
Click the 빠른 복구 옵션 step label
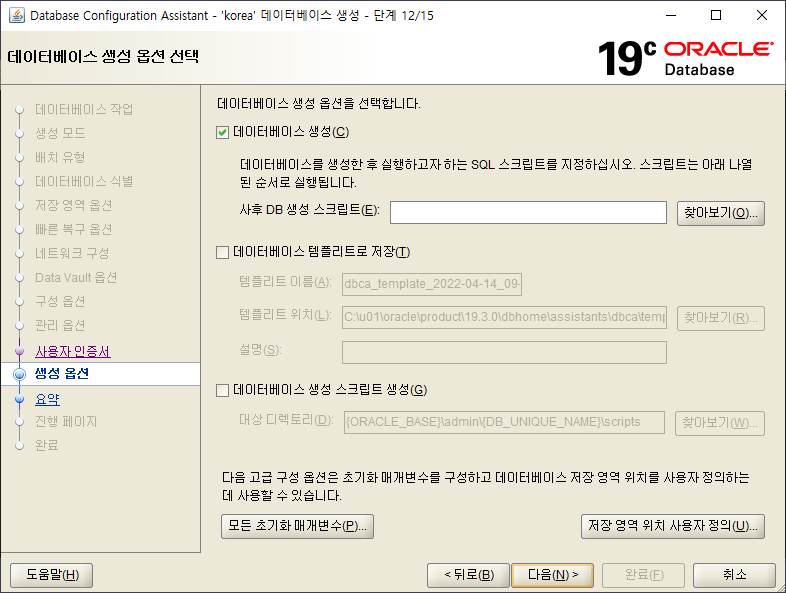[x=73, y=230]
